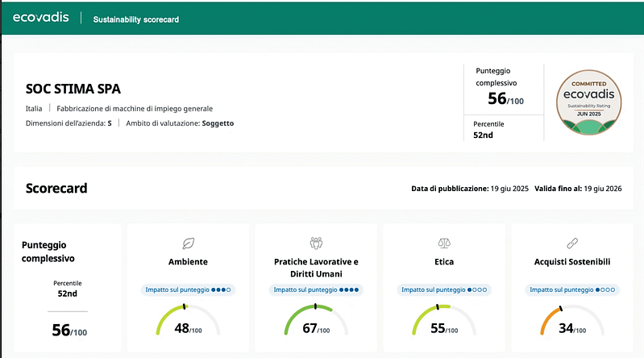
Task: Click the Ambiente impact dots indicator
Action: [x=221, y=289]
